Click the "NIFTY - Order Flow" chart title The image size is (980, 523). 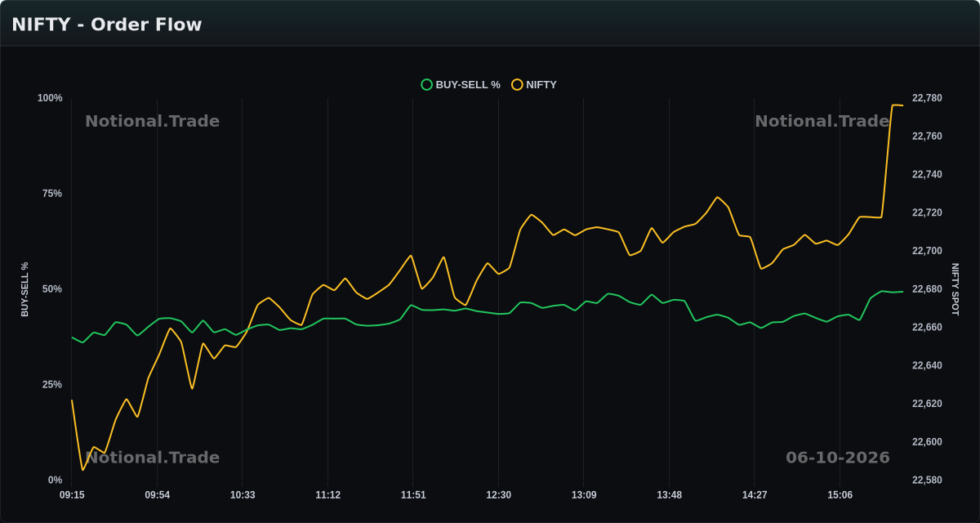click(107, 25)
